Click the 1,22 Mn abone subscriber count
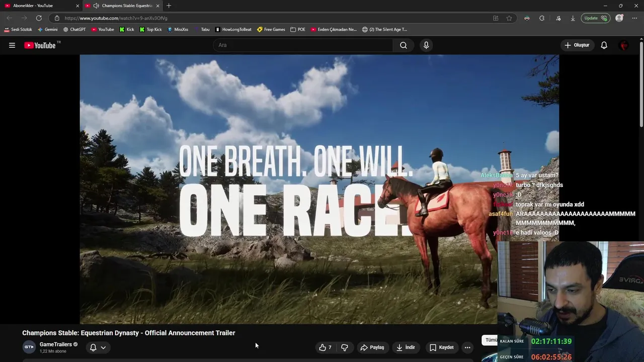Image resolution: width=644 pixels, height=362 pixels. [x=53, y=351]
